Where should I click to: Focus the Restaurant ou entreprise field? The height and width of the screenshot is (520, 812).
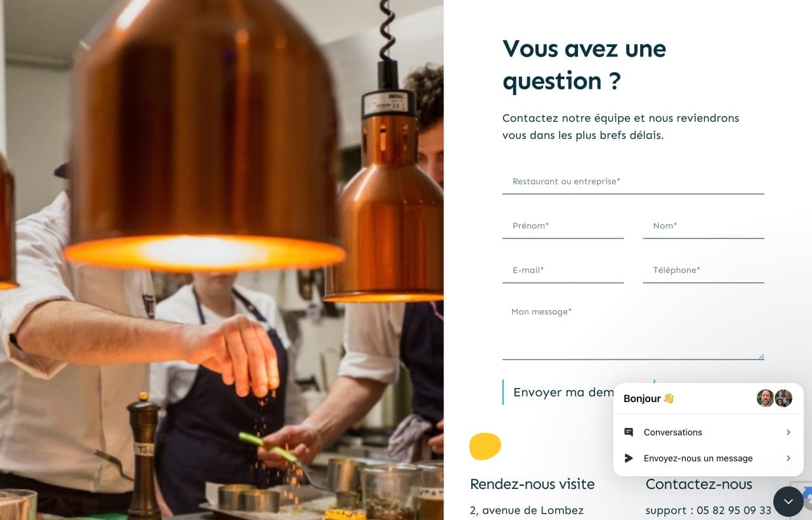633,181
